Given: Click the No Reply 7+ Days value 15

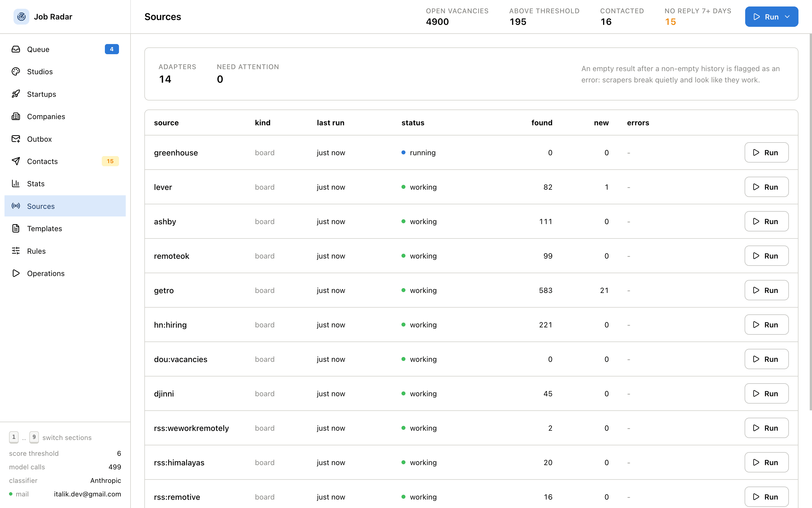Looking at the screenshot, I should coord(670,22).
